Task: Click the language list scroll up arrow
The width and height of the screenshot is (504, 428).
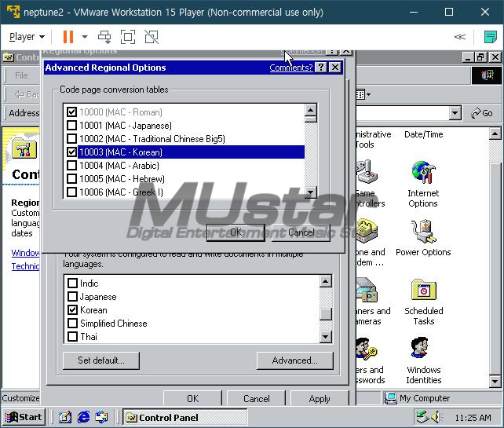Action: [x=326, y=281]
